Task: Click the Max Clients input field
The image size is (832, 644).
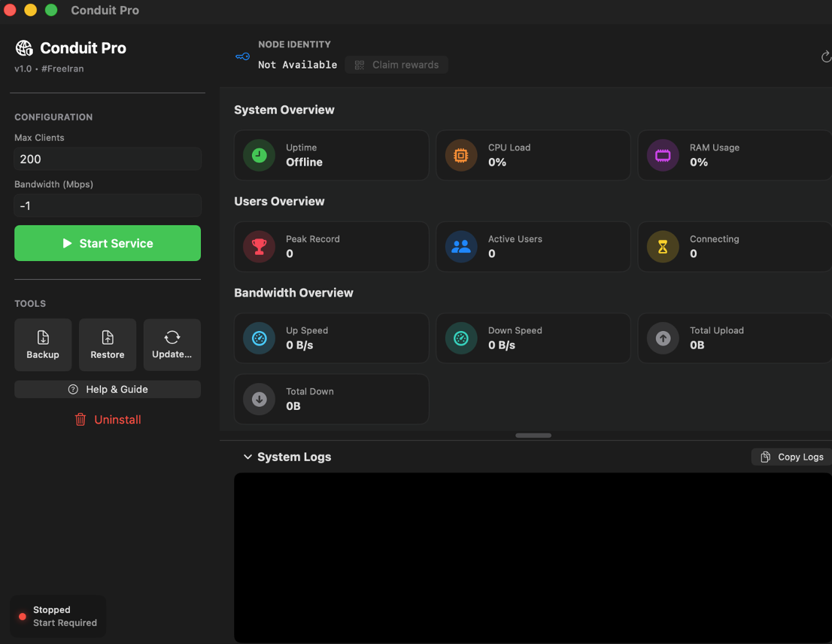Action: point(108,159)
